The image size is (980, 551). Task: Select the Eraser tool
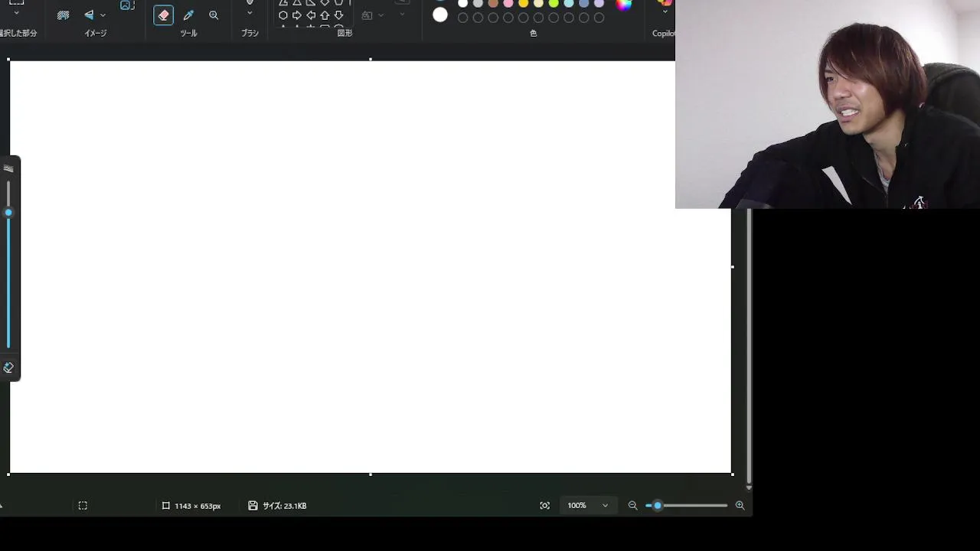(x=163, y=15)
